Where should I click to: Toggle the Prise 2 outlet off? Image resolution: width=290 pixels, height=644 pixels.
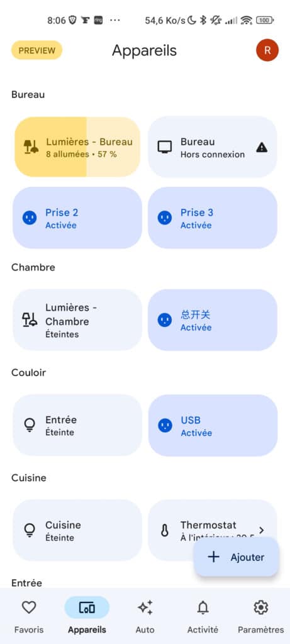pos(77,218)
